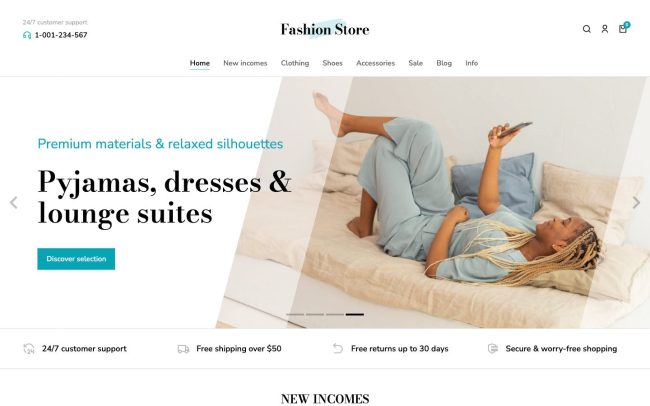The height and width of the screenshot is (406, 650).
Task: Go to previous slide with left arrow
Action: pyautogui.click(x=14, y=203)
